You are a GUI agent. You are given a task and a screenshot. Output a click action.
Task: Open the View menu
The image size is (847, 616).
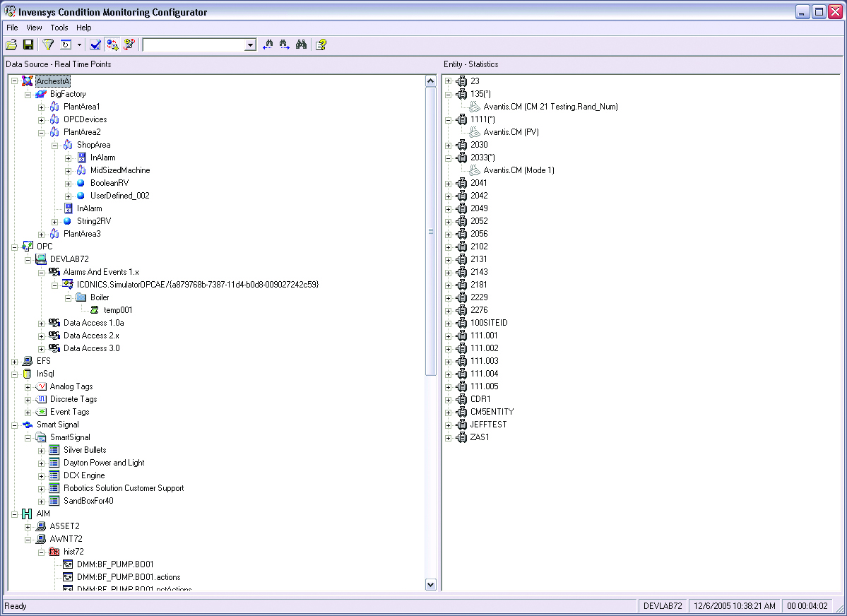pos(34,28)
